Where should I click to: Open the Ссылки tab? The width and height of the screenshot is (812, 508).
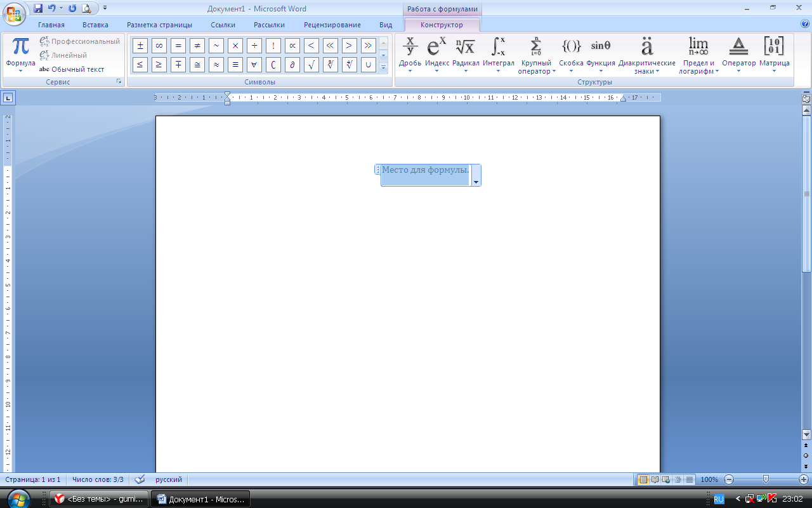coord(223,25)
